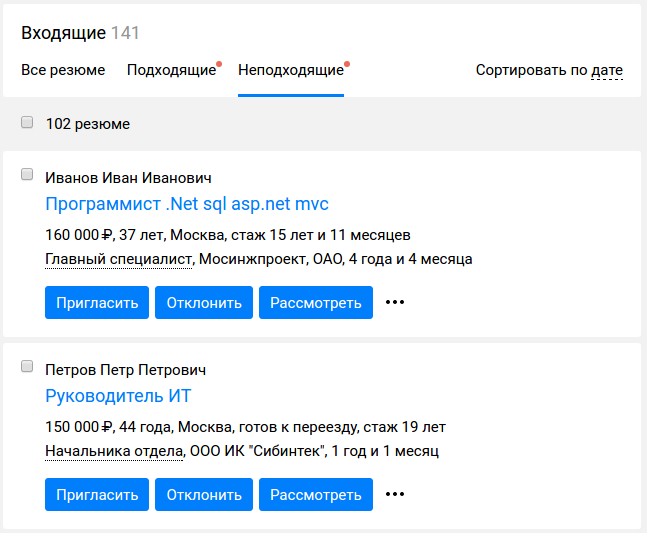This screenshot has height=533, width=647.
Task: Expand Начальника отдела job details
Action: pyautogui.click(x=115, y=451)
